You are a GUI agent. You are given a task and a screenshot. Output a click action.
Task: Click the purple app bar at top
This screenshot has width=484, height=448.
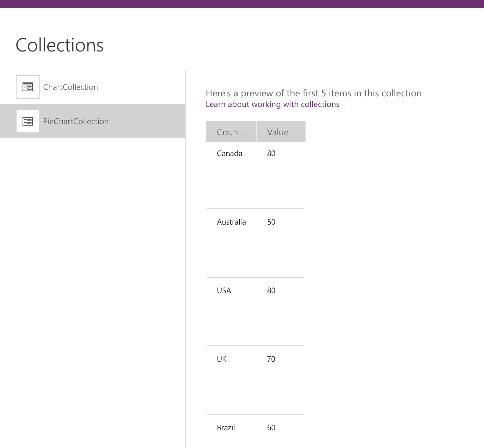[242, 4]
